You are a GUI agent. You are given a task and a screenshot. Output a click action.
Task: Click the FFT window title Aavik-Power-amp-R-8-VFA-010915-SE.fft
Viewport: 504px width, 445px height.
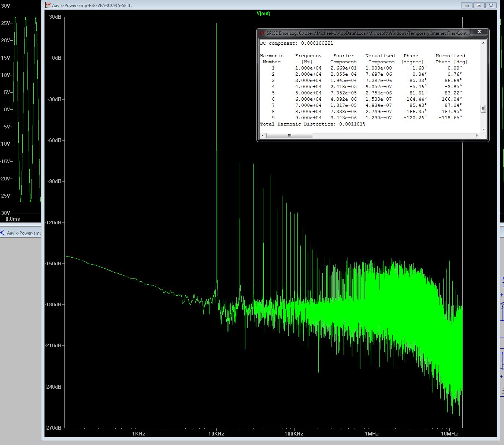(x=92, y=5)
